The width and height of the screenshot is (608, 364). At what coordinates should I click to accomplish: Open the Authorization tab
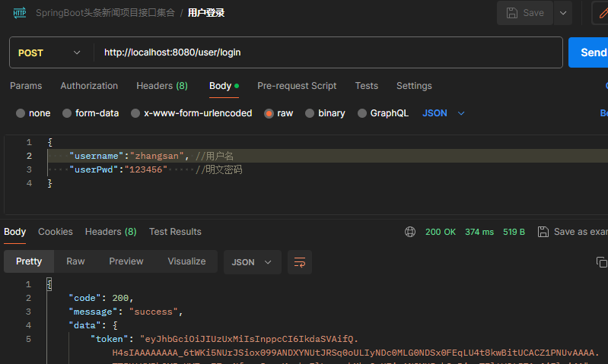coord(89,86)
